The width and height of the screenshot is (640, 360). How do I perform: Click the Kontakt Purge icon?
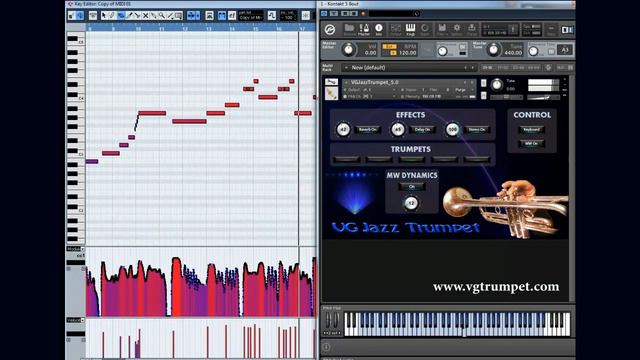point(472,29)
